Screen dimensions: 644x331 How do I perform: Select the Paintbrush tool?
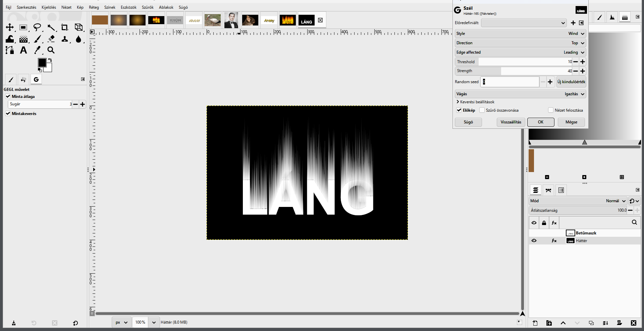coord(37,39)
